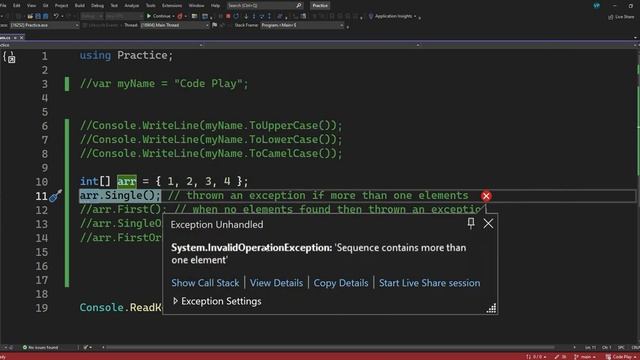The height and width of the screenshot is (360, 640).
Task: Open the VP account avatar
Action: tap(596, 6)
